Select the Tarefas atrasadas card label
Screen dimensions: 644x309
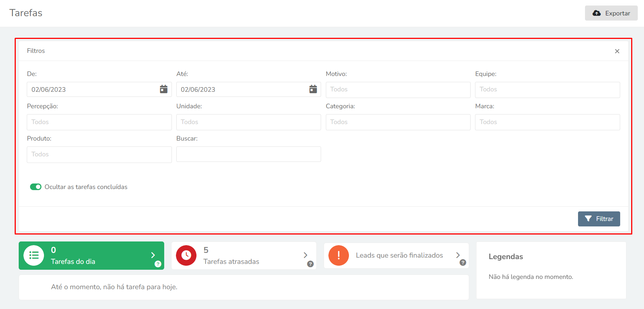pos(231,262)
